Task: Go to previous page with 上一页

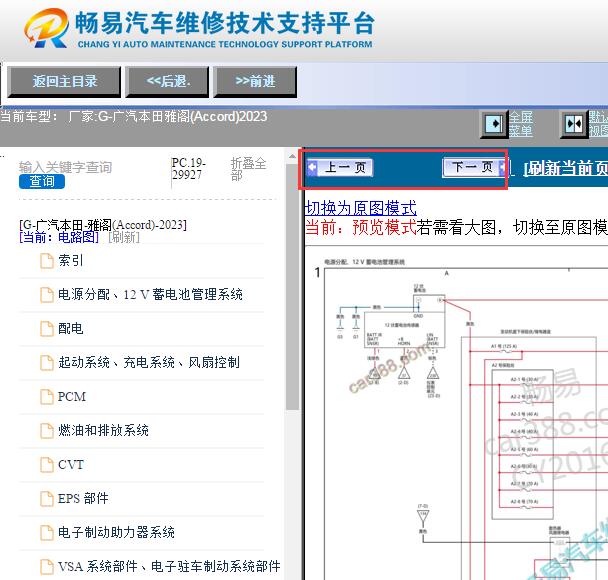Action: pos(340,167)
